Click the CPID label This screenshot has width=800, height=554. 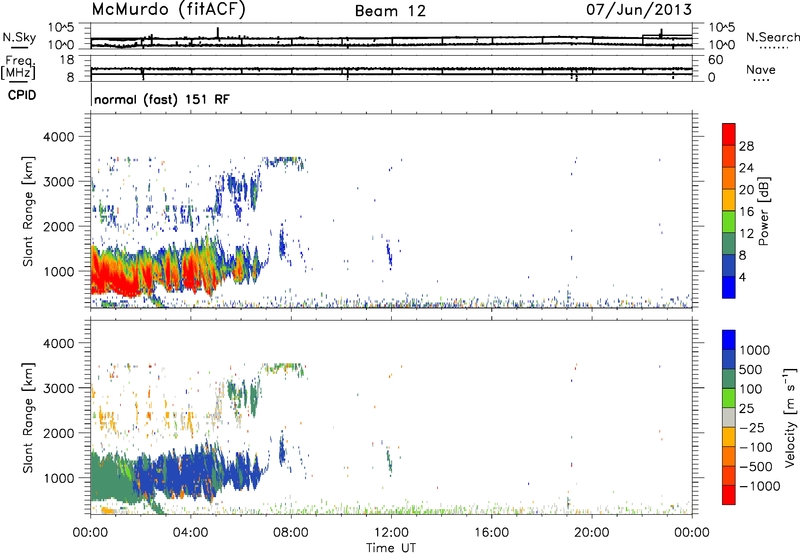[x=22, y=95]
